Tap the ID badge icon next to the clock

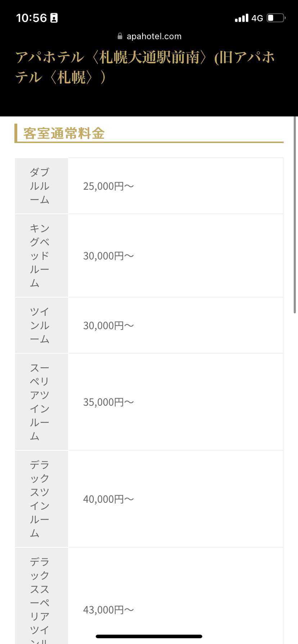point(54,18)
